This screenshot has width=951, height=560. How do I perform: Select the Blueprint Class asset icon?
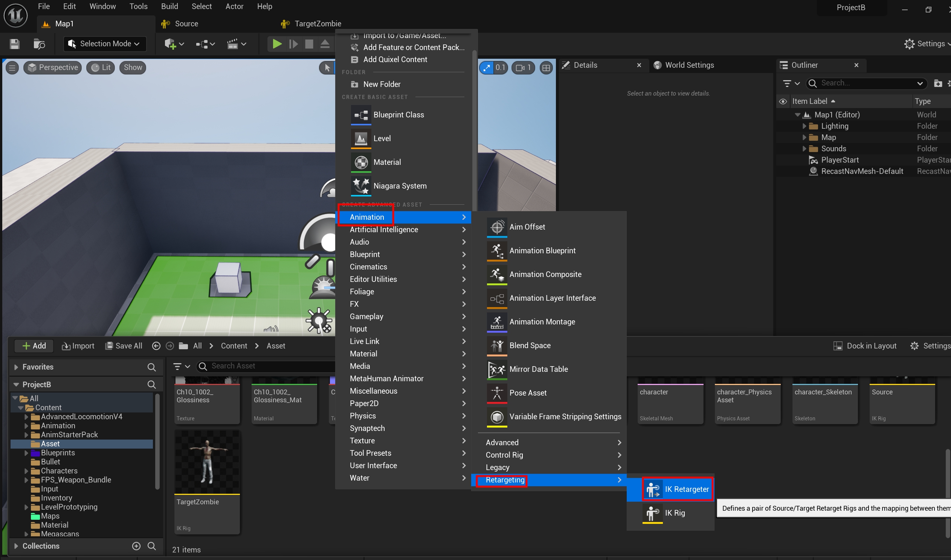[361, 115]
